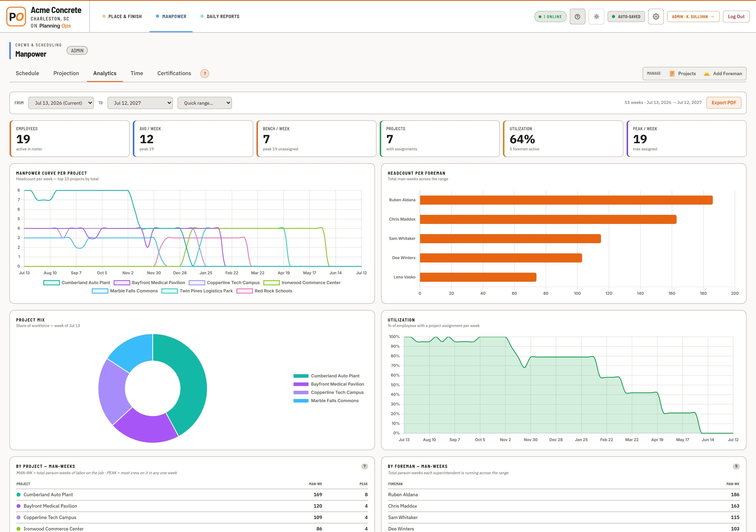Image resolution: width=756 pixels, height=532 pixels.
Task: Switch to the Projection tab
Action: coord(66,73)
